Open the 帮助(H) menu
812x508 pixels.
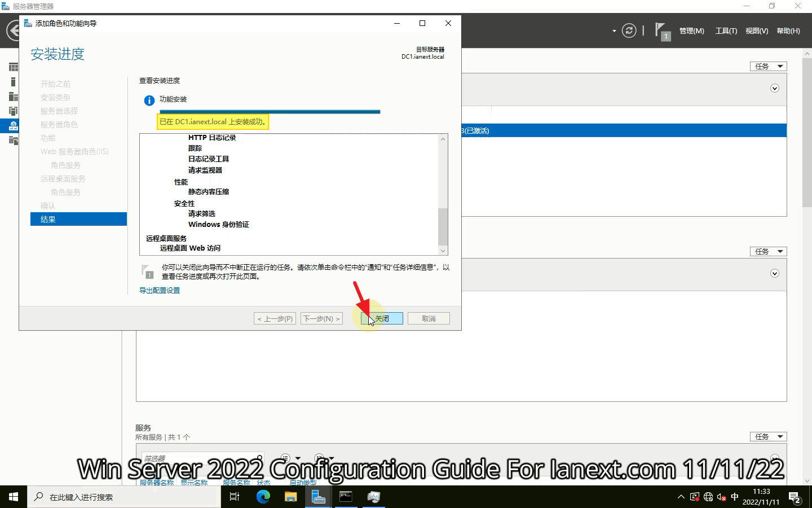tap(788, 31)
